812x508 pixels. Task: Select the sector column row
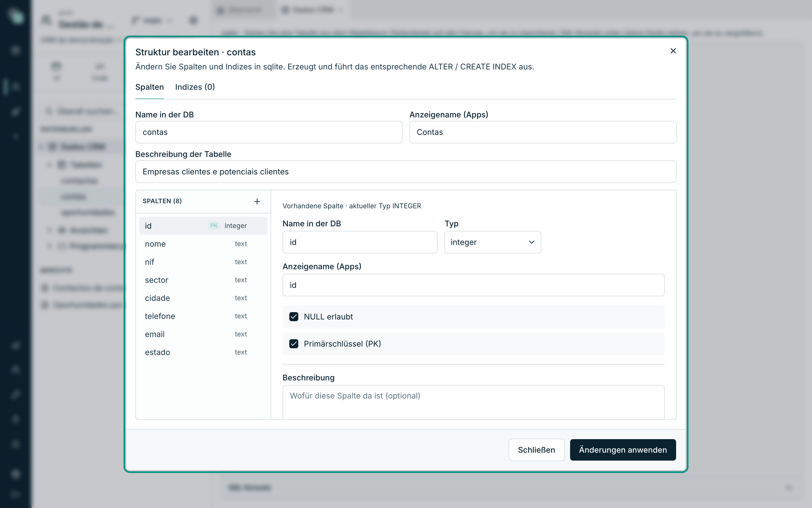[203, 280]
